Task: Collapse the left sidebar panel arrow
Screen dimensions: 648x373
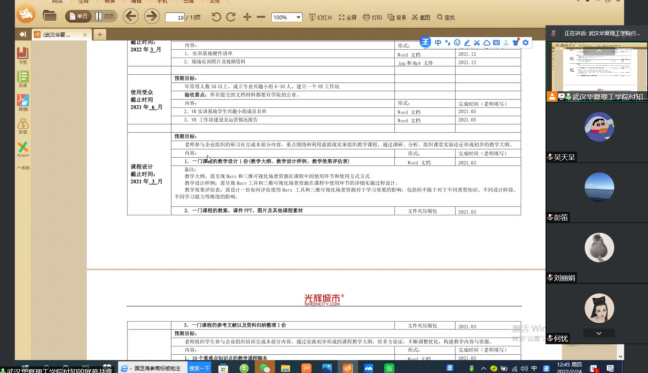Action: coord(23,34)
